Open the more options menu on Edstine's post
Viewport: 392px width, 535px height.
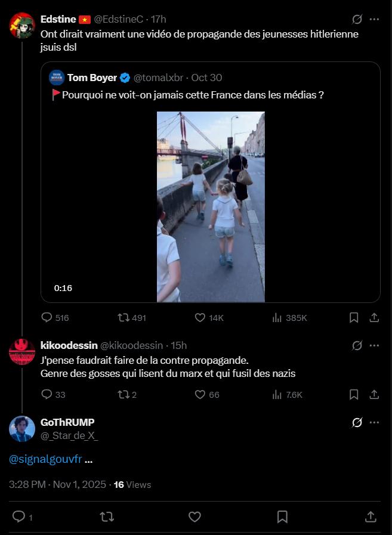[x=374, y=19]
